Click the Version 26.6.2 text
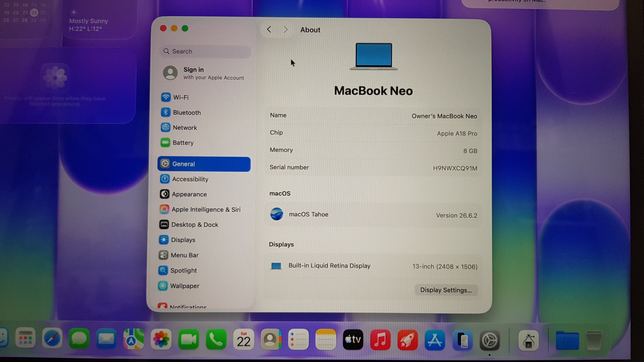The height and width of the screenshot is (362, 644). click(457, 216)
